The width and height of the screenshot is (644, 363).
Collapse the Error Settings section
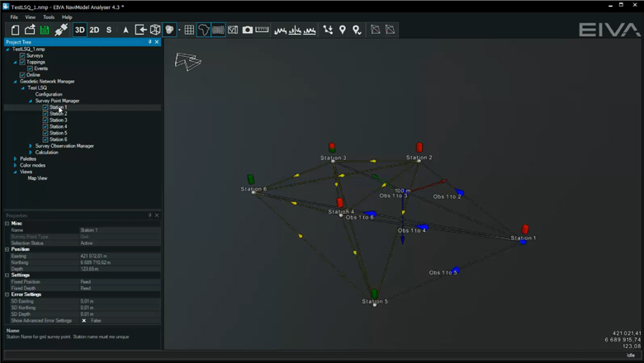(x=7, y=295)
